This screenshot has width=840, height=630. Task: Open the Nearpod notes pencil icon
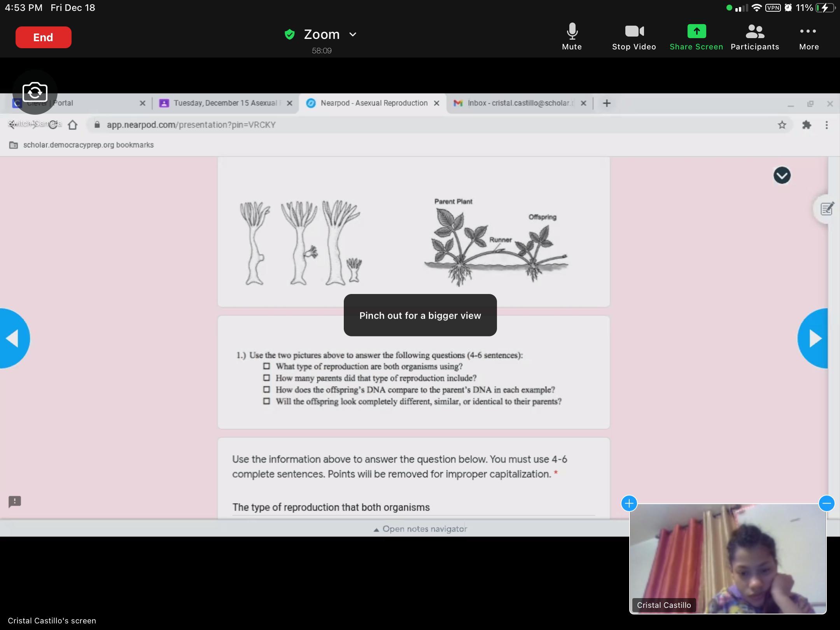(826, 209)
